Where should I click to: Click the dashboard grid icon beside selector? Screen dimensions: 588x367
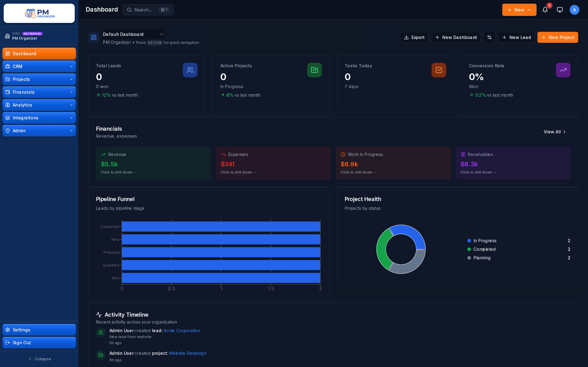[94, 37]
